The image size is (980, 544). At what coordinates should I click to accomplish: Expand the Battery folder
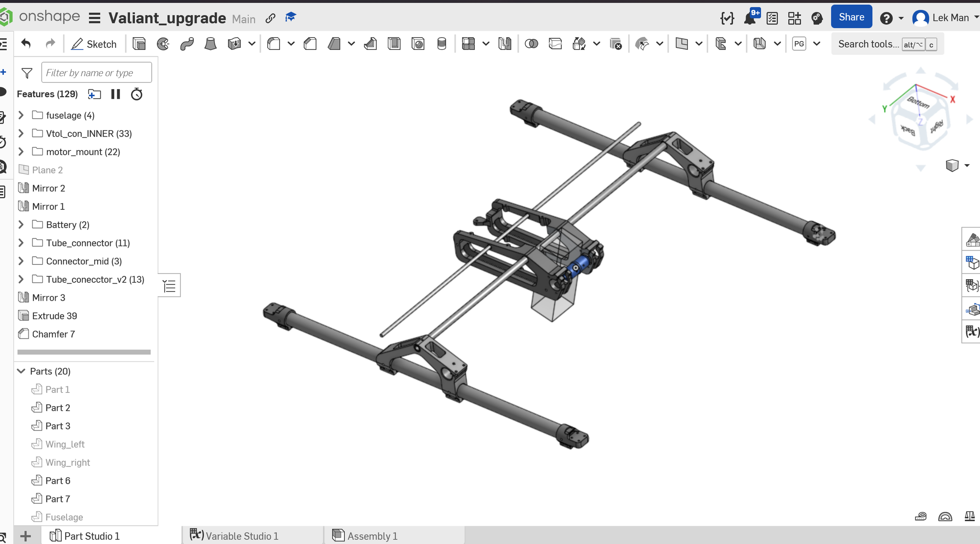(x=21, y=225)
